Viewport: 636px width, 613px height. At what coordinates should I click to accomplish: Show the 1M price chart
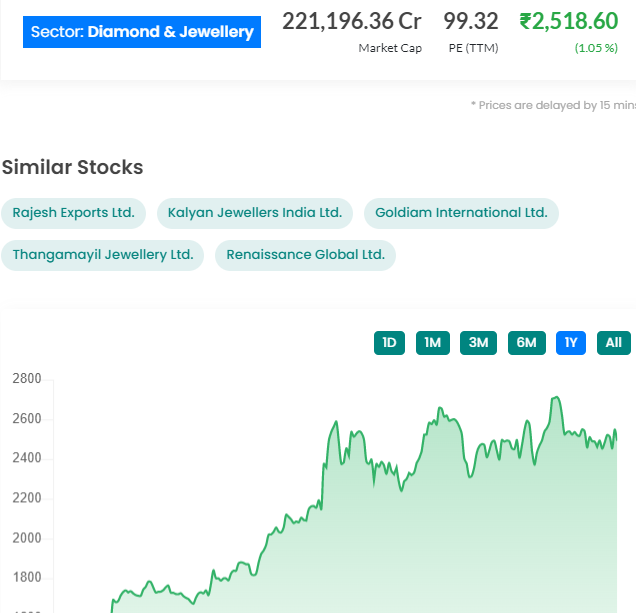tap(432, 343)
